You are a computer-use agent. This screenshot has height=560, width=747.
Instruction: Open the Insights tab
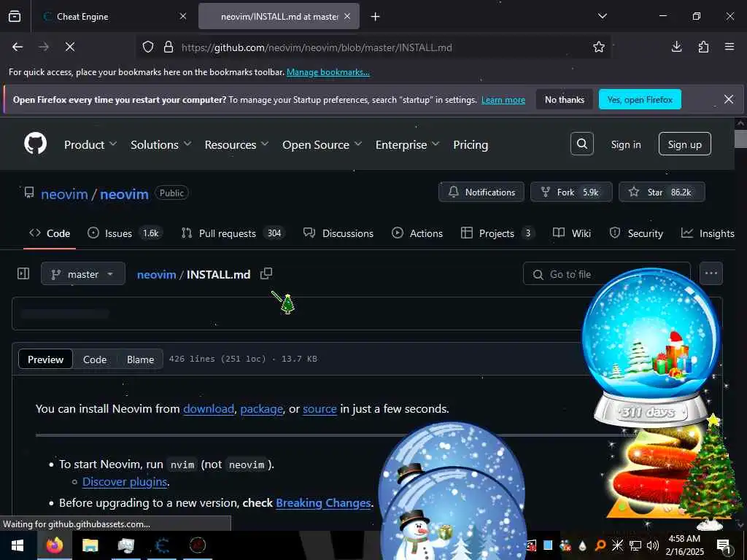[x=708, y=233]
